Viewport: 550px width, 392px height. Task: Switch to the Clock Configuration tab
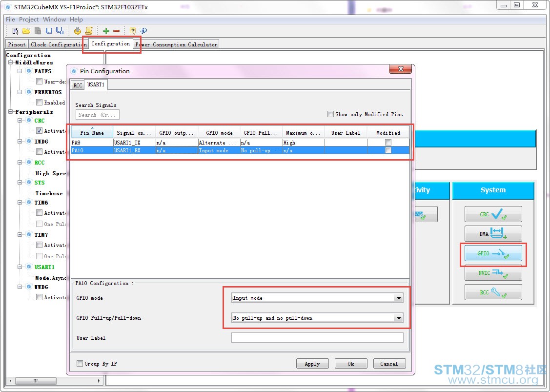tap(58, 44)
